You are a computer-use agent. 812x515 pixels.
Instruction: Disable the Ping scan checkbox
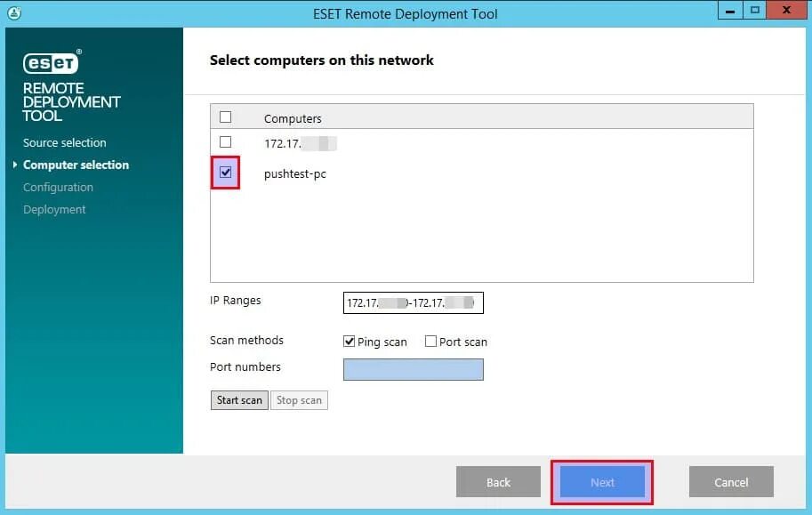click(349, 342)
